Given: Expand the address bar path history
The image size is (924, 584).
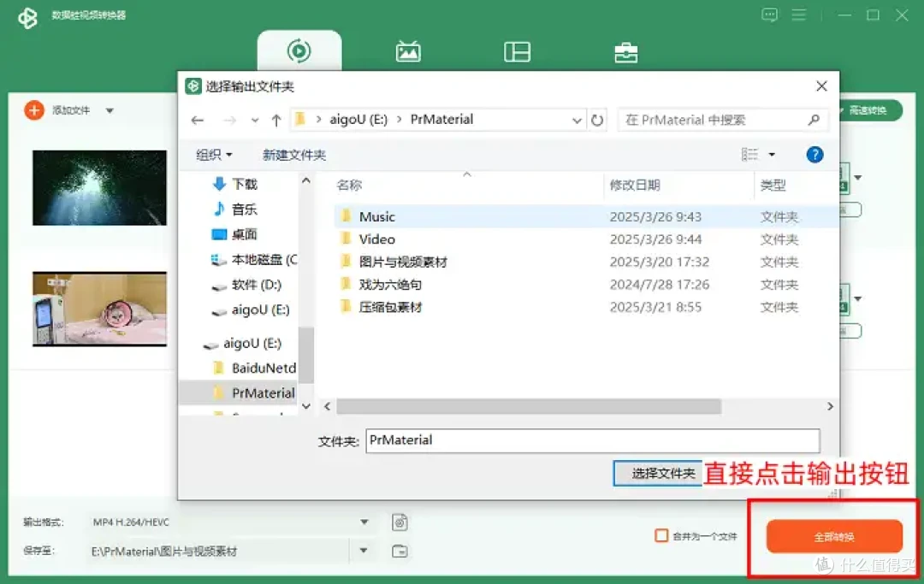Looking at the screenshot, I should pos(577,120).
